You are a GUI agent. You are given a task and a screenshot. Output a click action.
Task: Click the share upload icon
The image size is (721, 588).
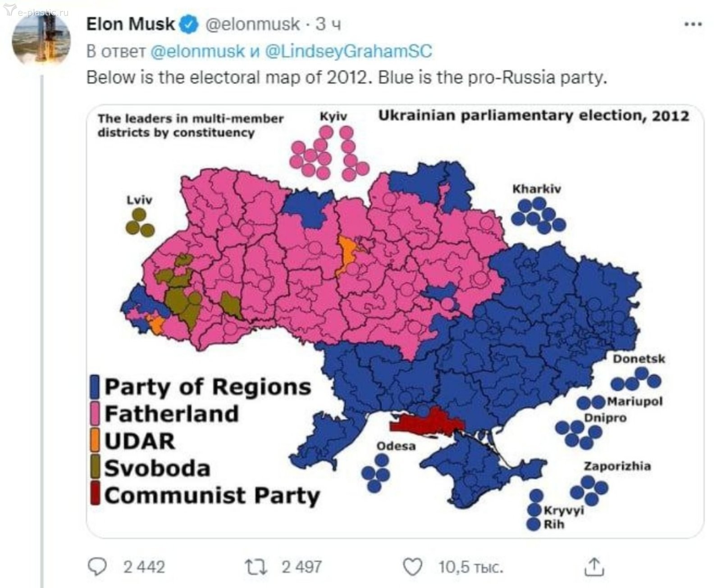coord(594,566)
